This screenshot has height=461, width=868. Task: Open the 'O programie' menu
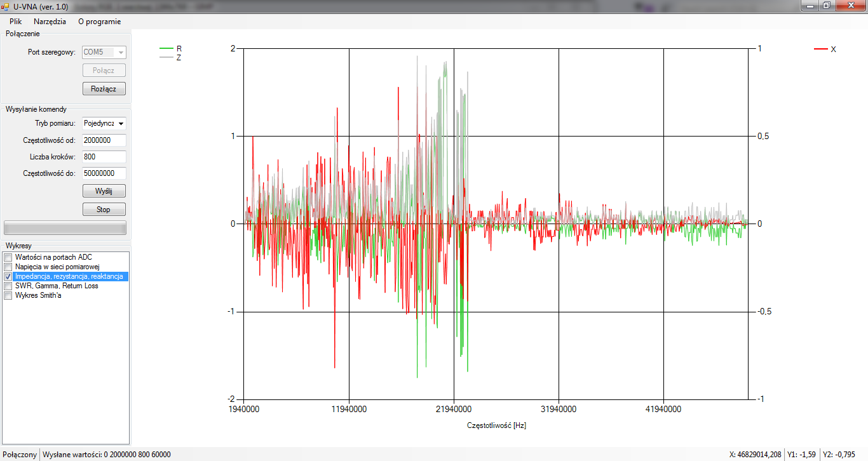pyautogui.click(x=99, y=21)
